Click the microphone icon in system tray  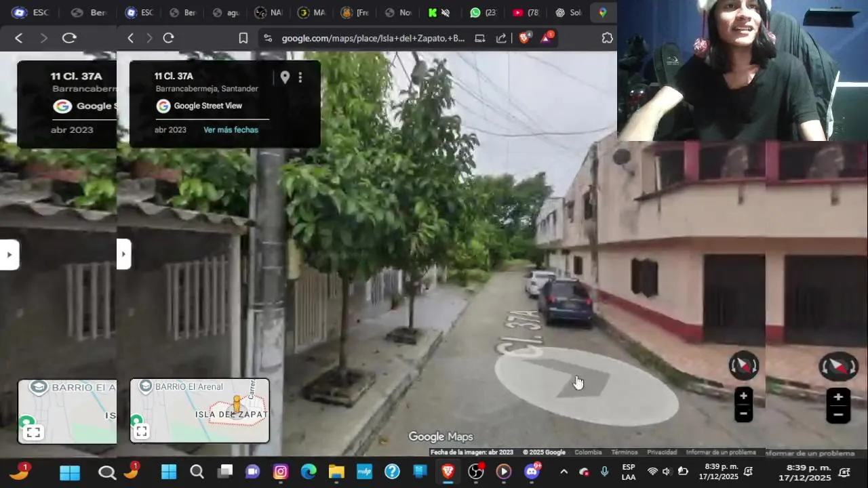[x=604, y=472]
